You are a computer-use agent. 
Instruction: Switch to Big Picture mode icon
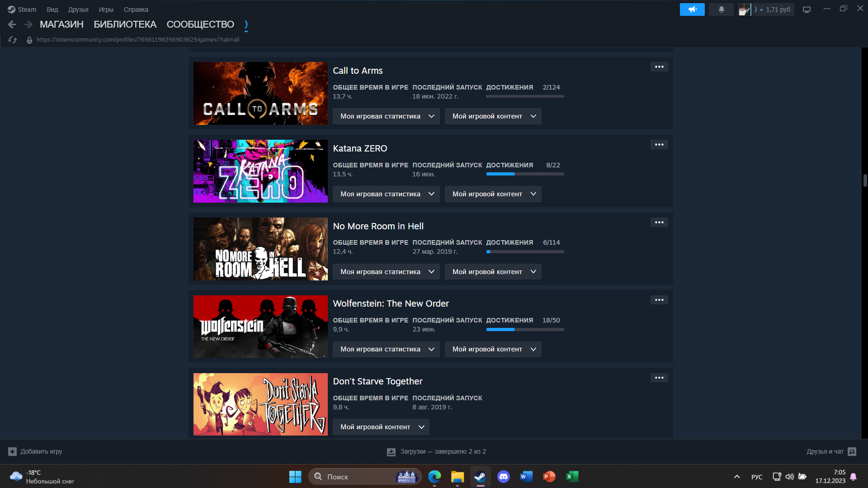tap(807, 9)
